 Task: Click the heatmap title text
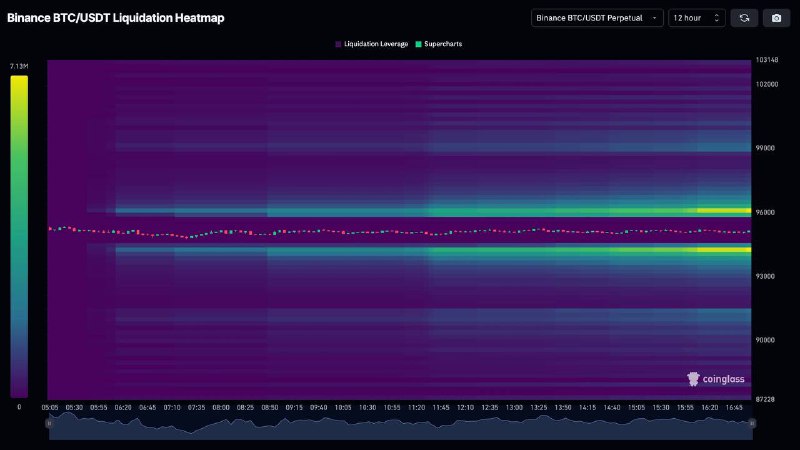[x=116, y=18]
